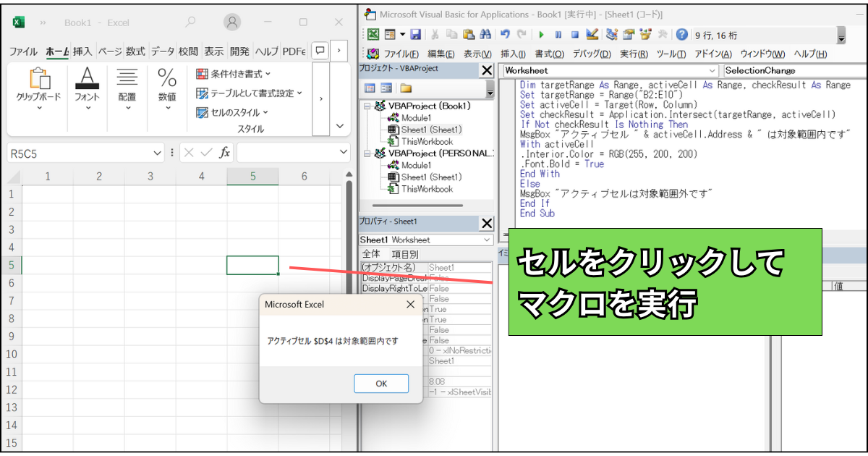The height and width of the screenshot is (456, 868).
Task: Switch to the 開発 ribbon tab in Excel
Action: pyautogui.click(x=239, y=51)
